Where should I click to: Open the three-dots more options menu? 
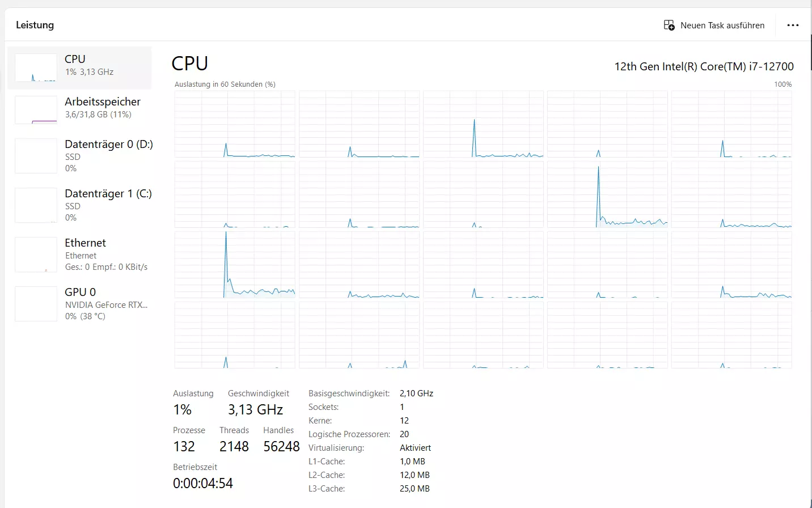point(793,25)
